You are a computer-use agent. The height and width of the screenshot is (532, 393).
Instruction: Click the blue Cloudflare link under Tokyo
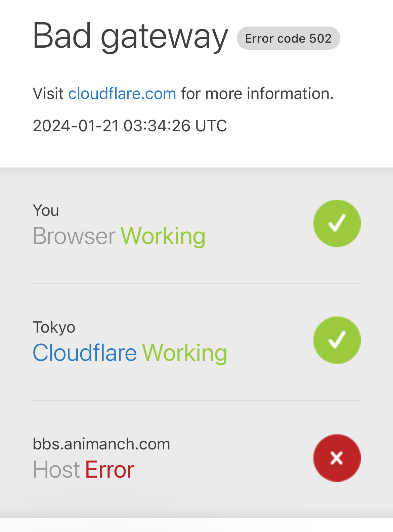[85, 353]
